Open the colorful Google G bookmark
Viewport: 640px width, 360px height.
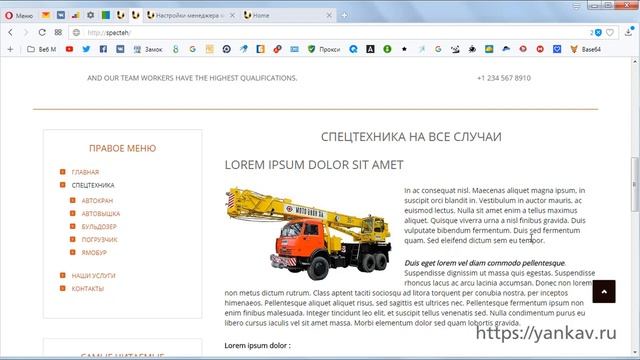(x=192, y=49)
